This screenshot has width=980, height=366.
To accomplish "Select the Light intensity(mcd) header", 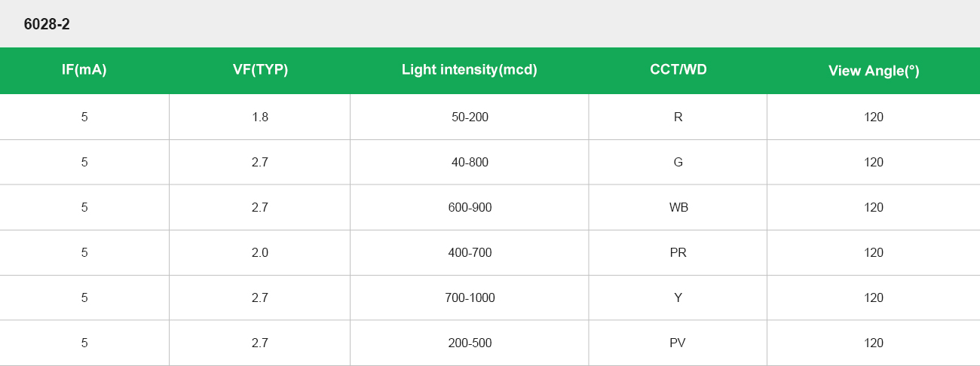I will 469,70.
